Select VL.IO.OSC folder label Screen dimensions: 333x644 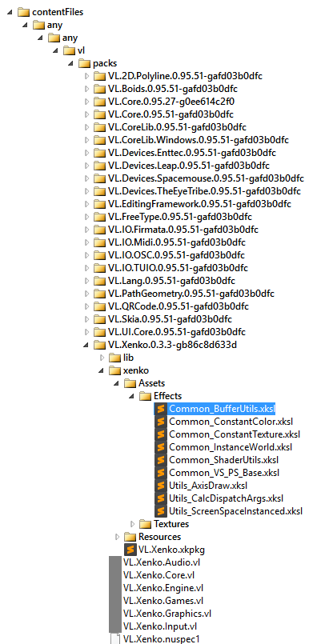[x=177, y=255]
